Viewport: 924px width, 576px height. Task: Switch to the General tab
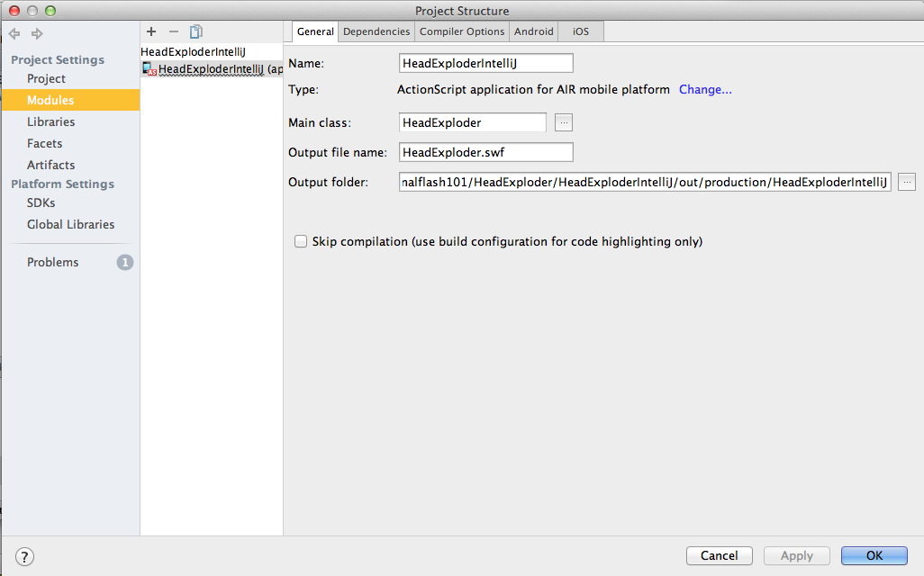point(315,31)
